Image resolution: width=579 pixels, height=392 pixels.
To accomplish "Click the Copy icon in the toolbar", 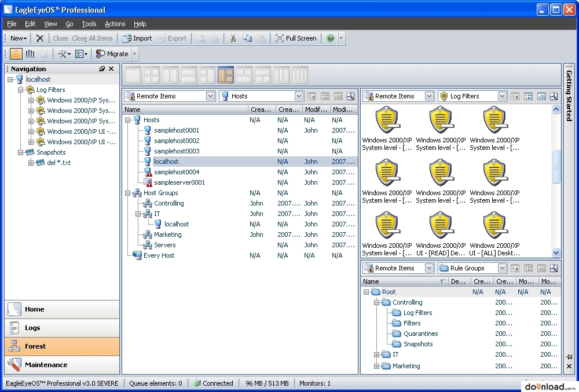I will point(247,38).
